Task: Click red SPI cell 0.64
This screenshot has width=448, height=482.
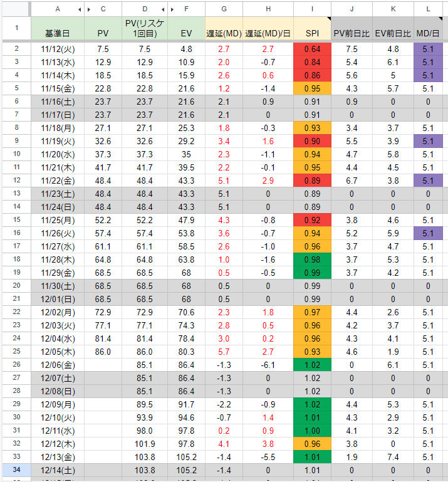Action: point(312,49)
